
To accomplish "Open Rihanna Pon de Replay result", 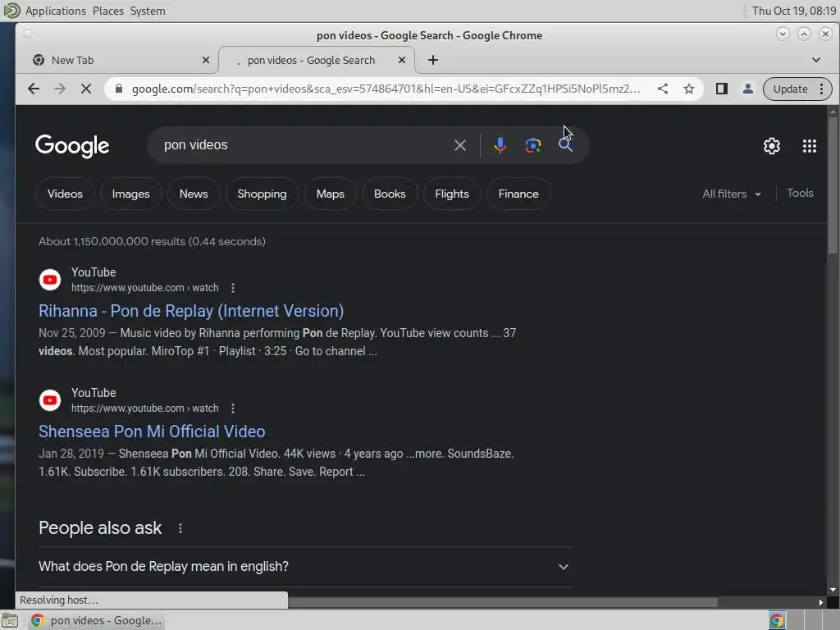I will [191, 311].
